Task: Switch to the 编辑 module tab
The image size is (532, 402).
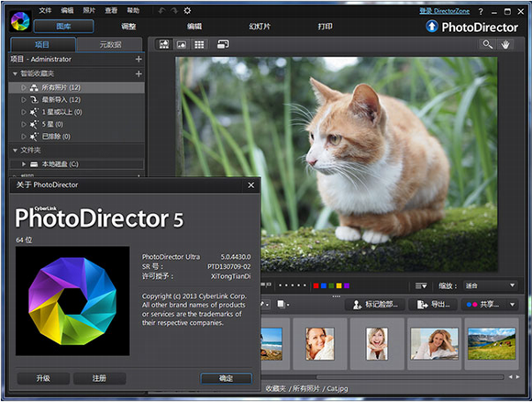Action: (x=194, y=26)
